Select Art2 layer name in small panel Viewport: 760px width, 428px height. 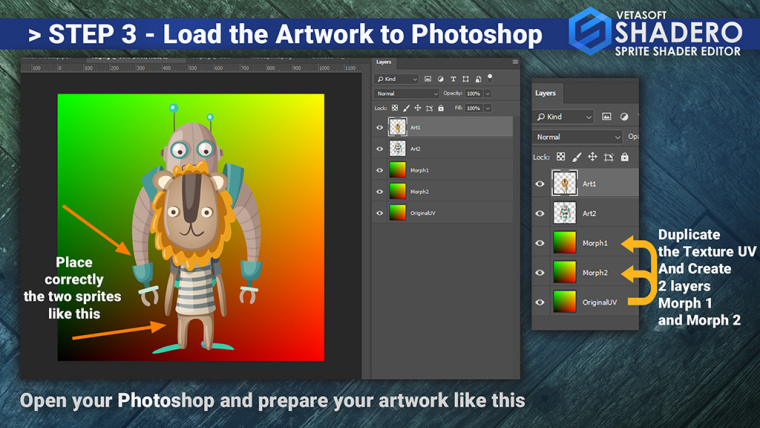click(415, 149)
